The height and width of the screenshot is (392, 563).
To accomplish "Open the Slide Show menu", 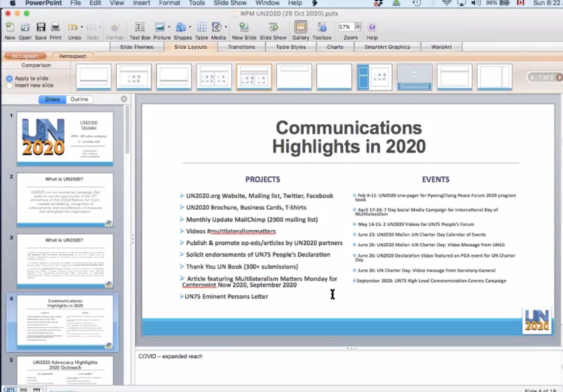I will pos(230,3).
